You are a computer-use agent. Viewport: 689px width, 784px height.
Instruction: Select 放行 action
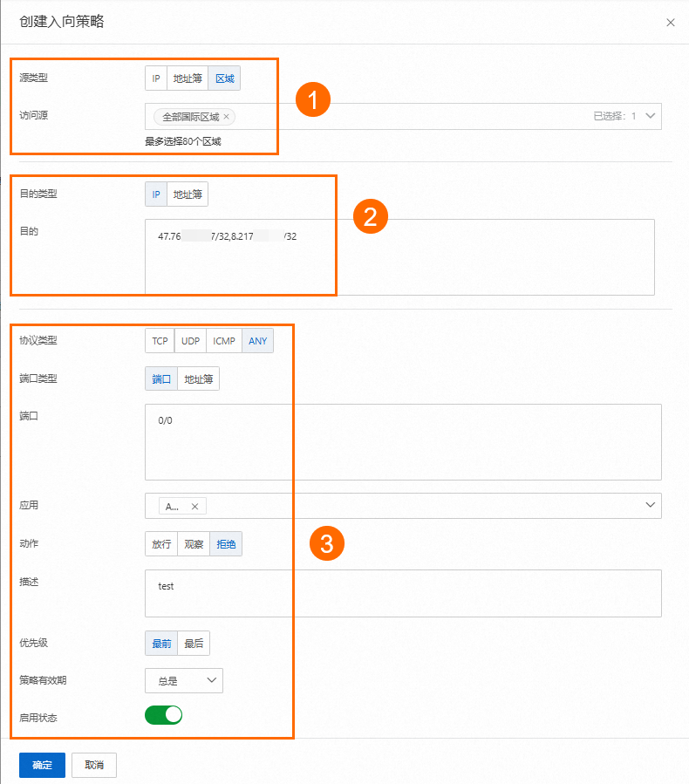[x=160, y=543]
